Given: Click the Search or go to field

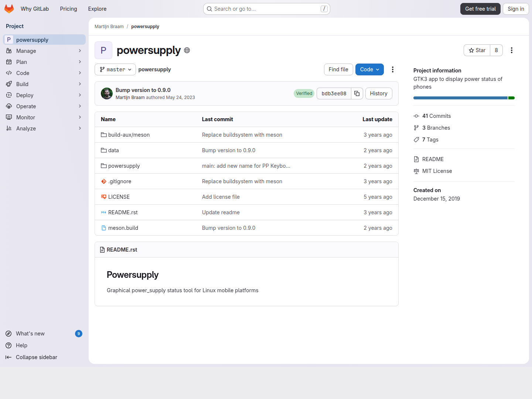Looking at the screenshot, I should coord(267,9).
